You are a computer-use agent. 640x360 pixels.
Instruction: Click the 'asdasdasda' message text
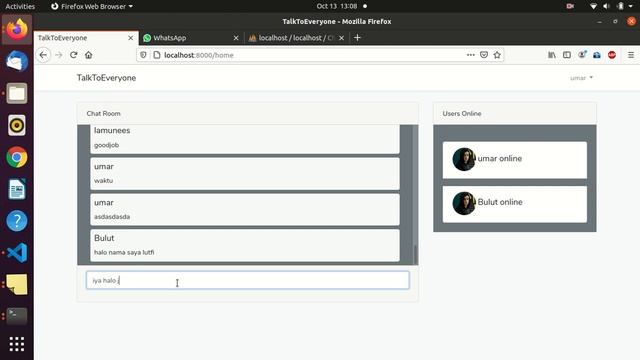point(112,217)
